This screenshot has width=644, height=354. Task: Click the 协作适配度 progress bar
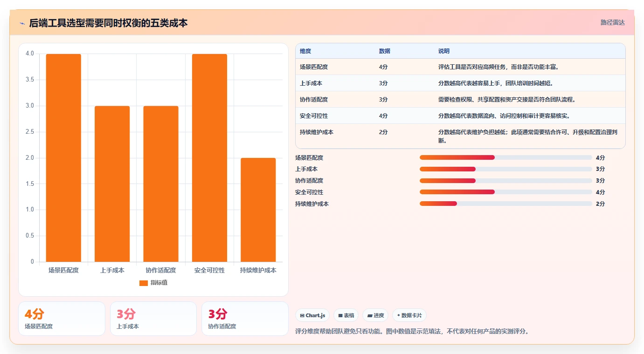click(506, 181)
